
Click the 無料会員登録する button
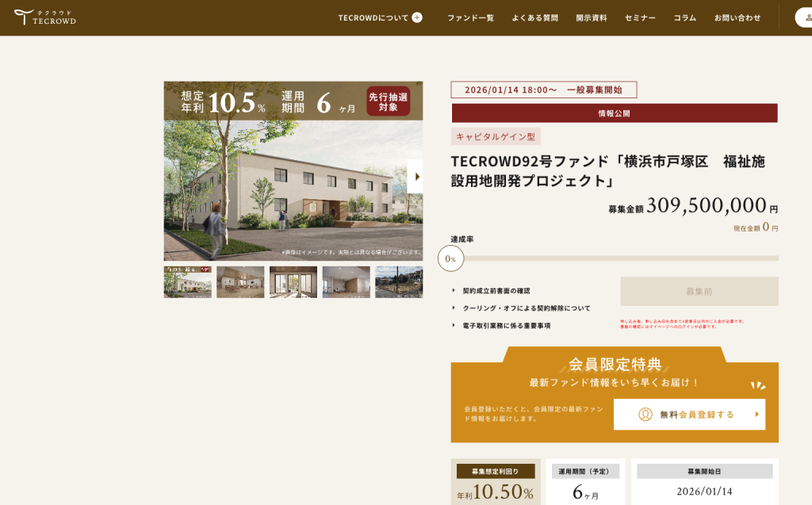[689, 415]
